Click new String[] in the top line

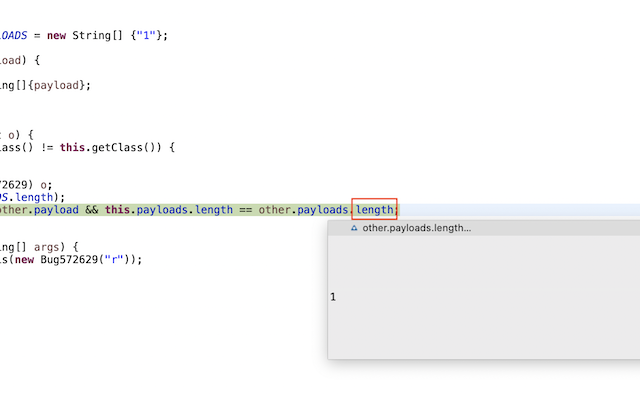tap(84, 36)
